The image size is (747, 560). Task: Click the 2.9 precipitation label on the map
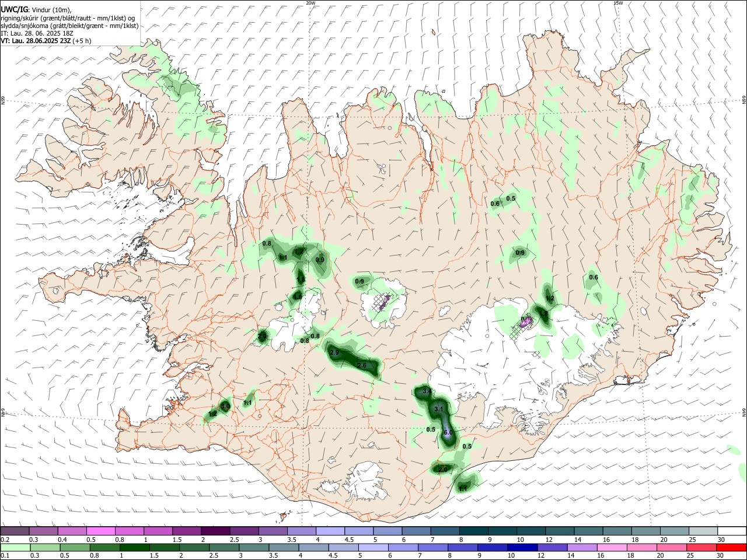pyautogui.click(x=334, y=353)
